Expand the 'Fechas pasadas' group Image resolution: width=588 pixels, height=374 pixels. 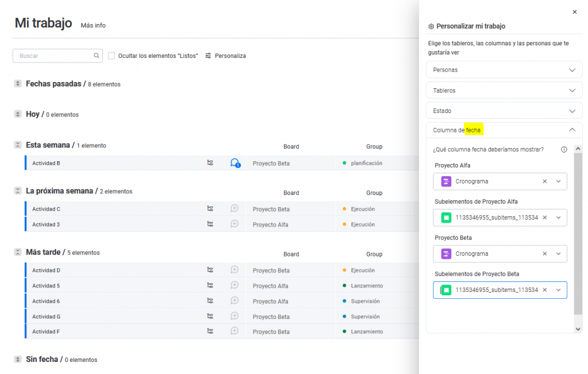coord(18,84)
